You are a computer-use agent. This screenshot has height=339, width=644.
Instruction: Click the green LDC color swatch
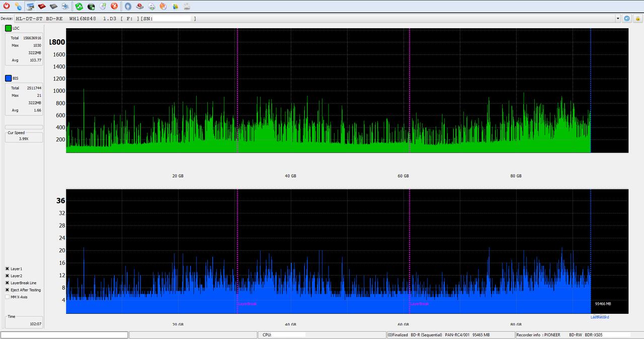pyautogui.click(x=8, y=28)
